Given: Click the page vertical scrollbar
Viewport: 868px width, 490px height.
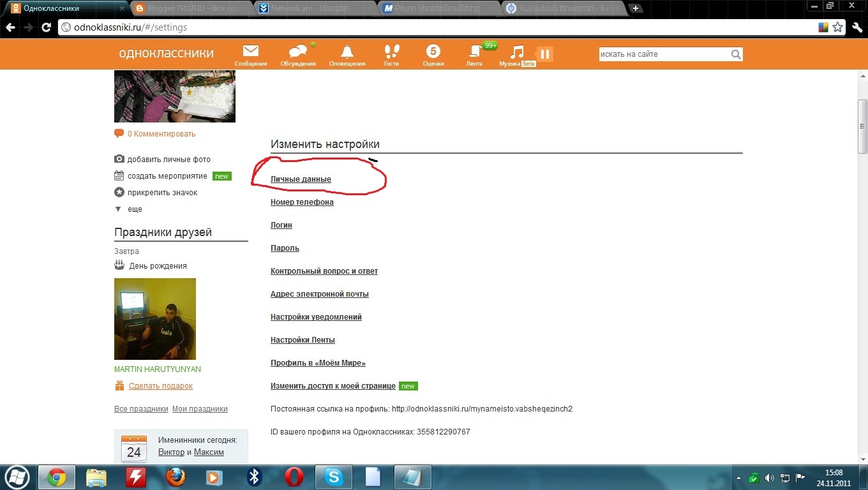Looking at the screenshot, I should [862, 126].
